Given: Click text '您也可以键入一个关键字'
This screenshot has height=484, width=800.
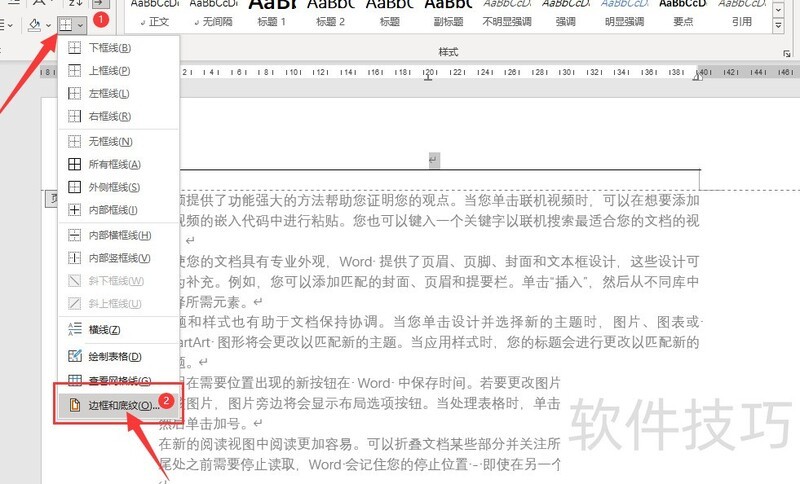Looking at the screenshot, I should pyautogui.click(x=429, y=221).
